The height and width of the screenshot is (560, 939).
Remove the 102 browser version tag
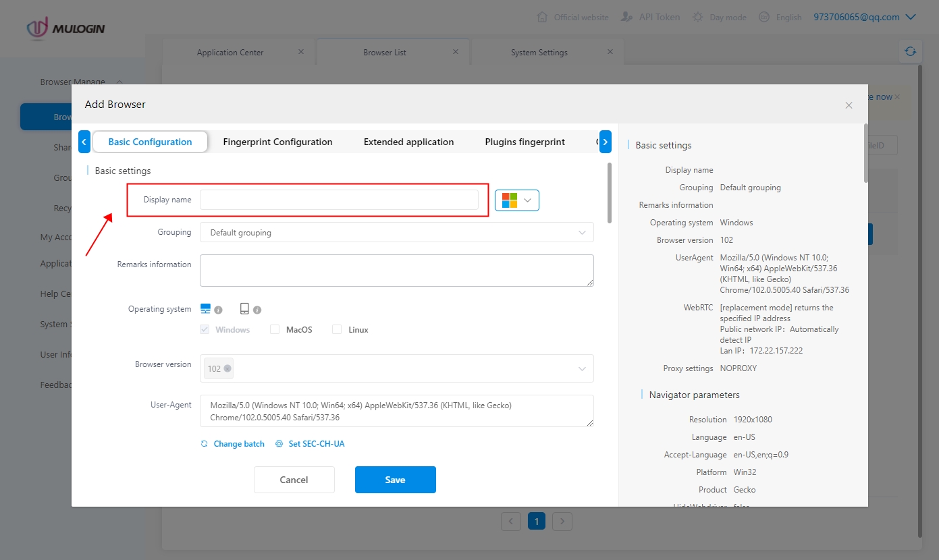(x=227, y=368)
